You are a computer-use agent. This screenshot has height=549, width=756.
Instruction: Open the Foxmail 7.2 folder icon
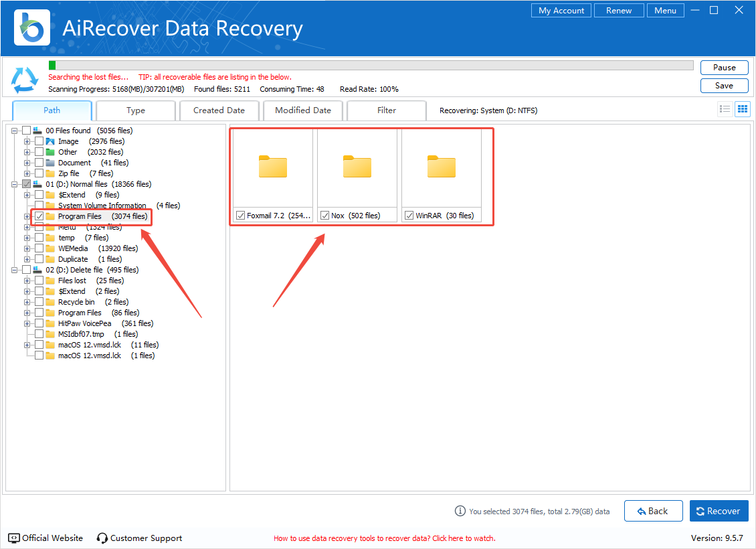tap(273, 167)
